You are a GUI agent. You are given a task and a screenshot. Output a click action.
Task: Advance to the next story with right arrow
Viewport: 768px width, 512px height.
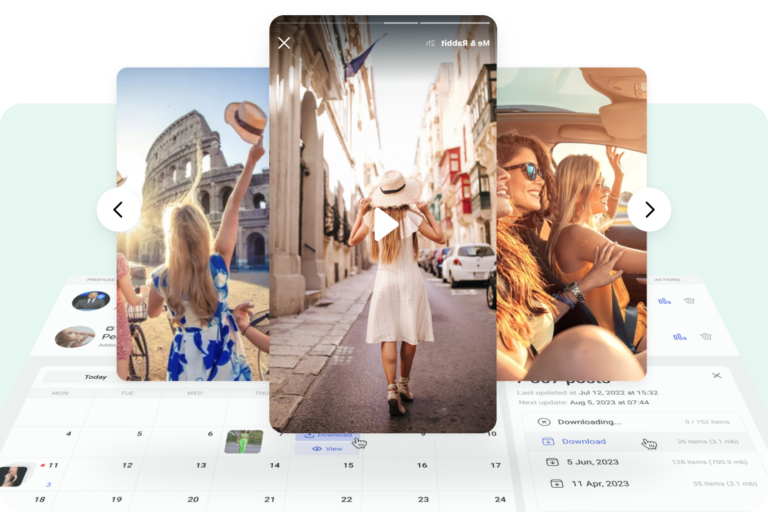tap(649, 210)
